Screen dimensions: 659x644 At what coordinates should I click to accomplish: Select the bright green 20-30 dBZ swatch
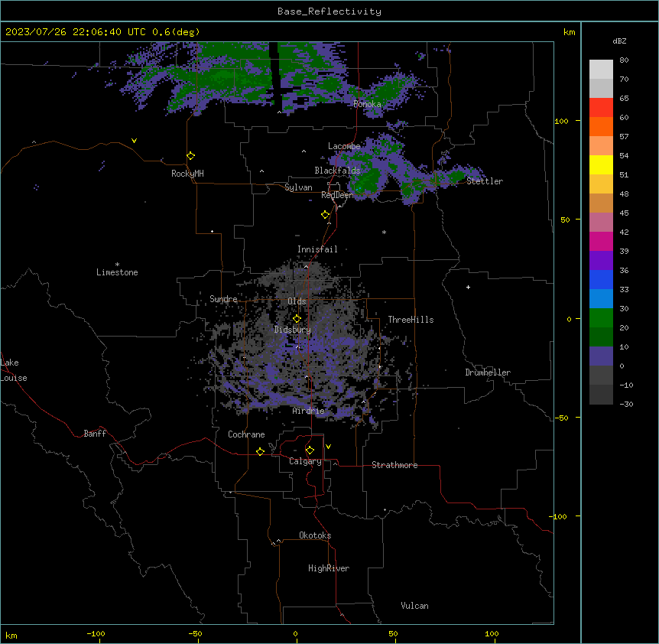pos(601,318)
